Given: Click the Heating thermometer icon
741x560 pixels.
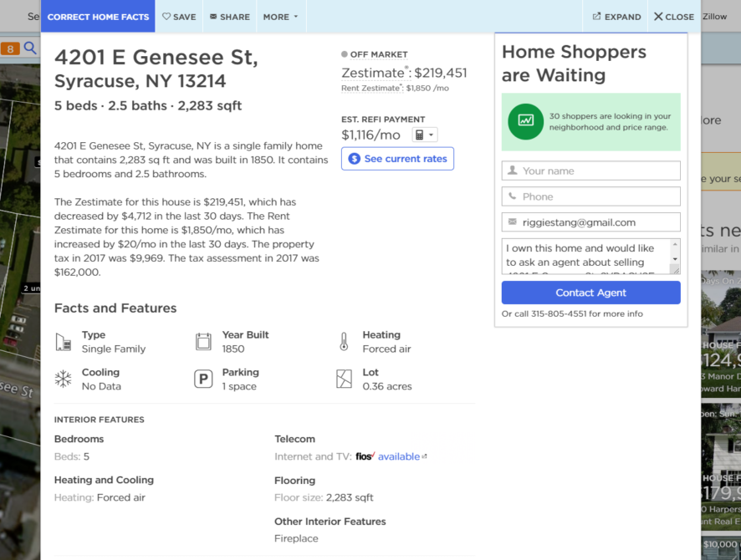Looking at the screenshot, I should coord(344,341).
